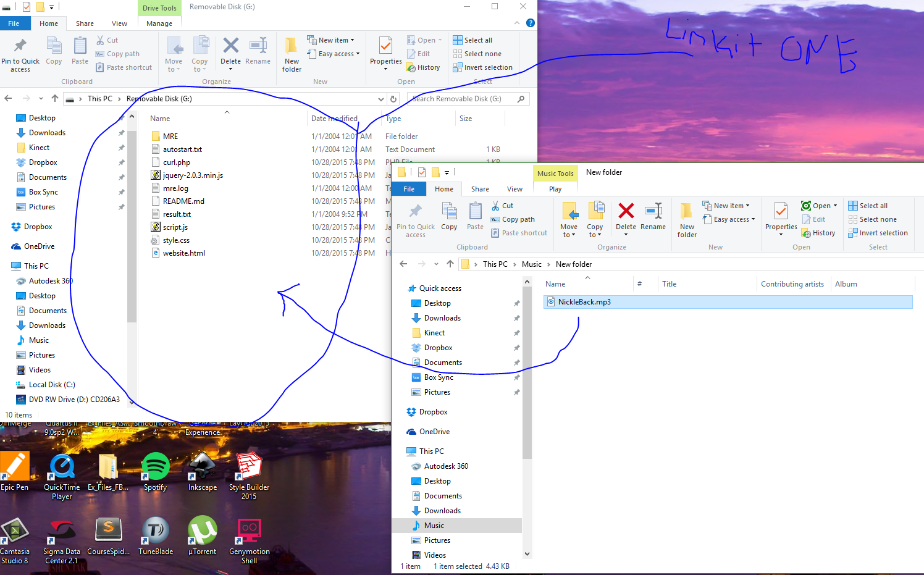Click back arrow in New folder window
The image size is (924, 575).
coord(403,264)
